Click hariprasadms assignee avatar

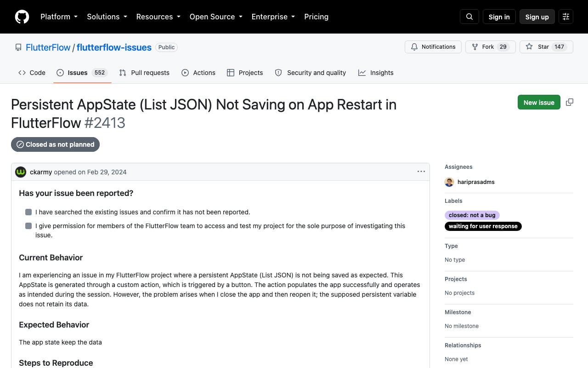pos(449,182)
